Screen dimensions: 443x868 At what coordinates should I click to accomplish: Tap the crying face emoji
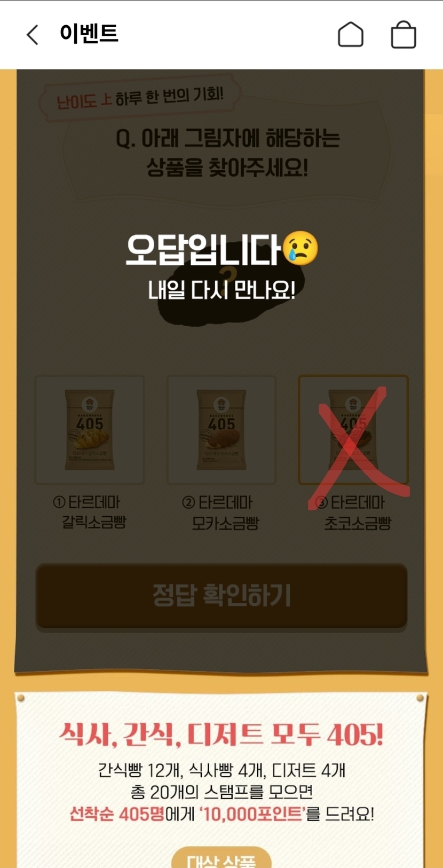[x=300, y=248]
